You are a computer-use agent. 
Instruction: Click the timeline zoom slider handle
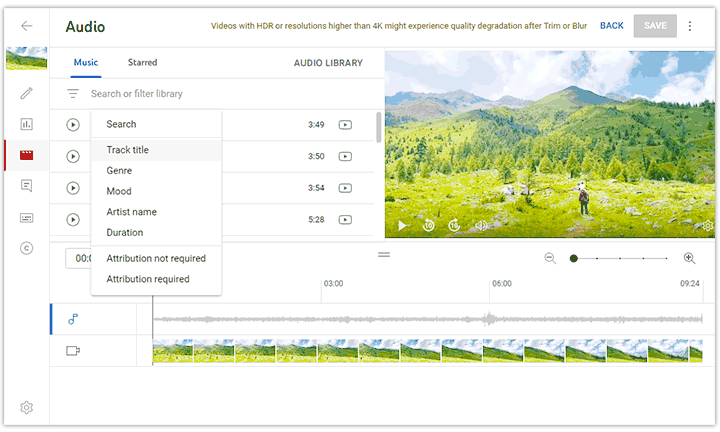click(x=574, y=258)
